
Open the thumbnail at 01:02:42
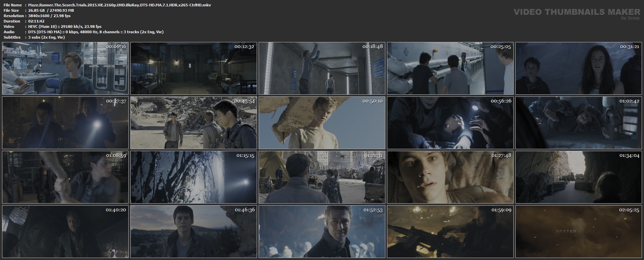(x=578, y=123)
